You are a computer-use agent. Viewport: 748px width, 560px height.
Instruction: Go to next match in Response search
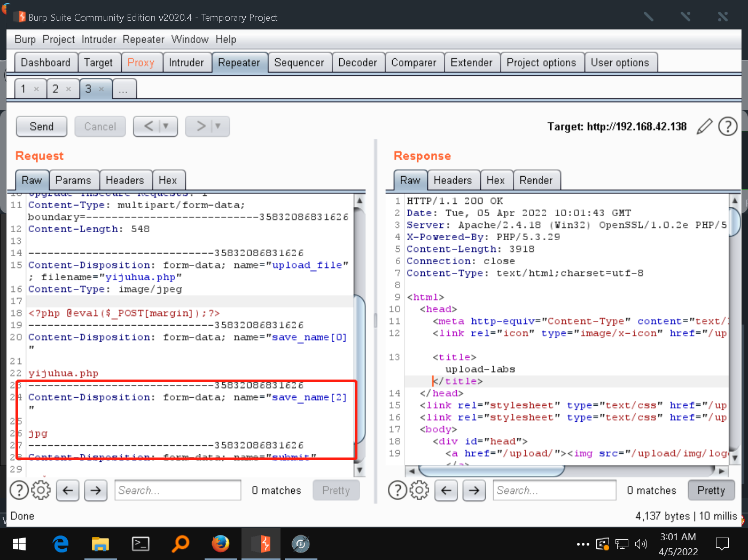click(474, 490)
